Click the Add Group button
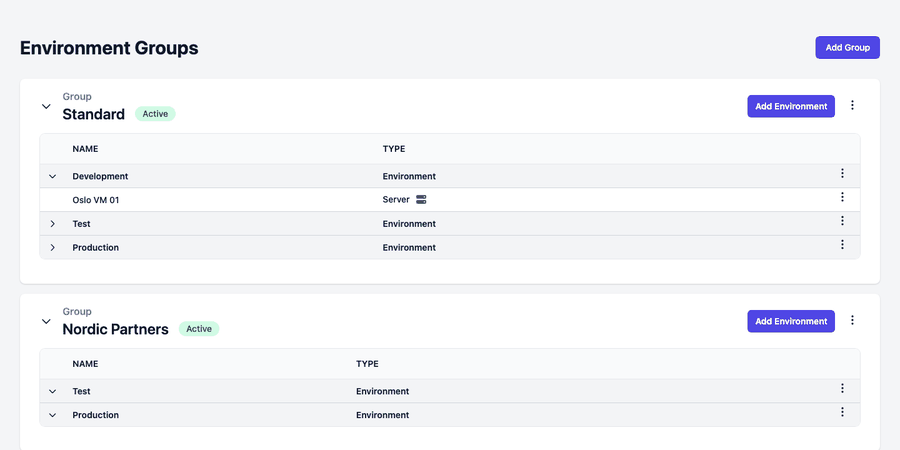This screenshot has height=450, width=900. tap(847, 48)
